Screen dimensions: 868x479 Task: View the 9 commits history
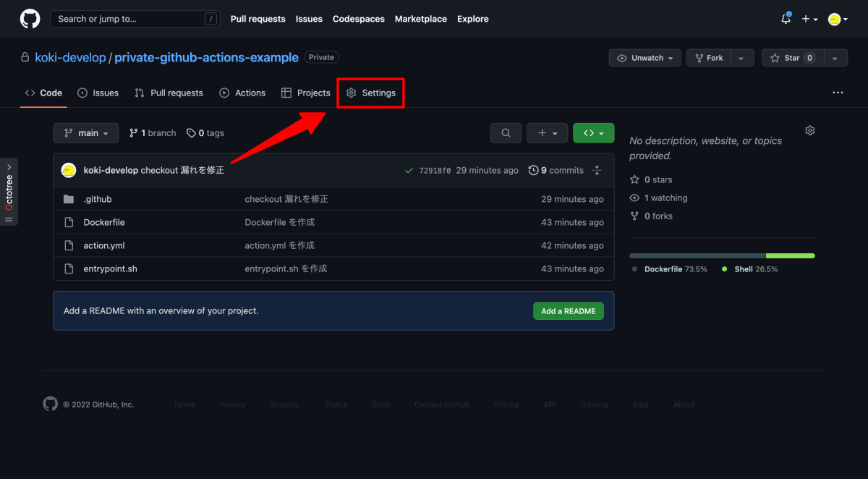pyautogui.click(x=556, y=171)
